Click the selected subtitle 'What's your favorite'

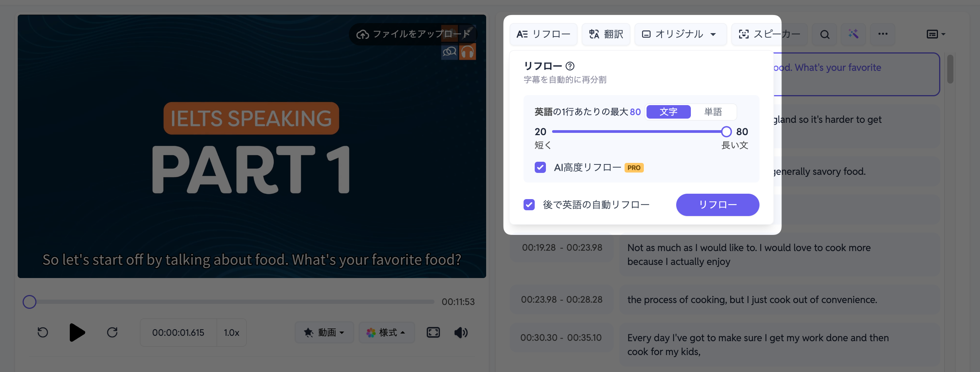tap(857, 74)
